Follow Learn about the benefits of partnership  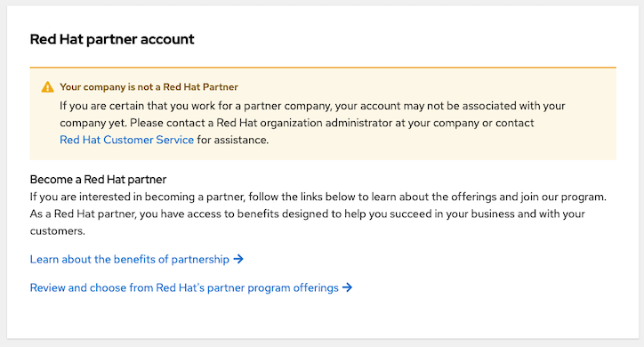coord(137,259)
